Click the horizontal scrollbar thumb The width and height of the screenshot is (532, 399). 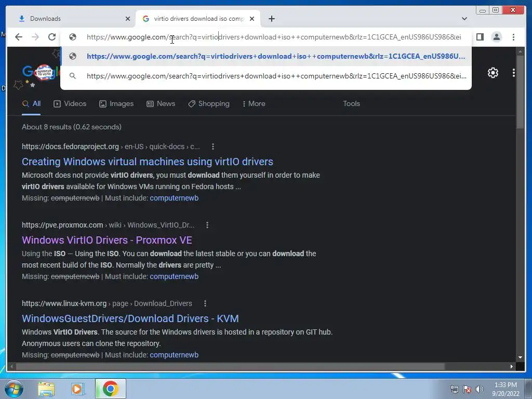point(230,366)
